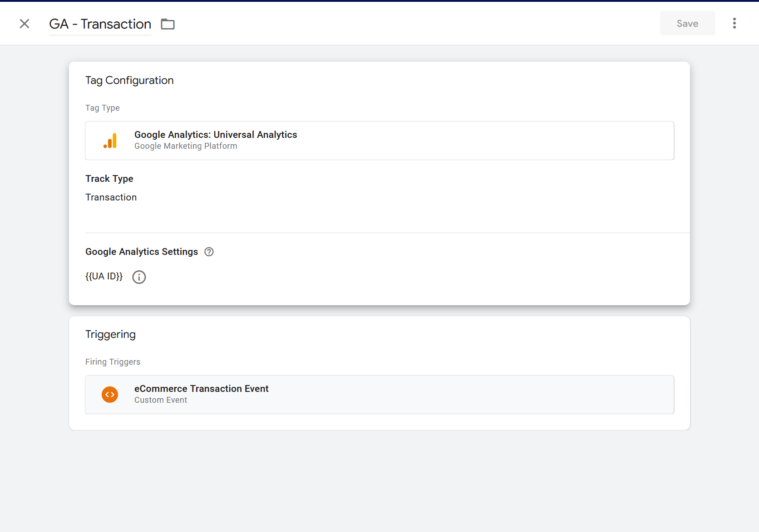Image resolution: width=759 pixels, height=532 pixels.
Task: Open the three-dot more actions menu
Action: 734,24
